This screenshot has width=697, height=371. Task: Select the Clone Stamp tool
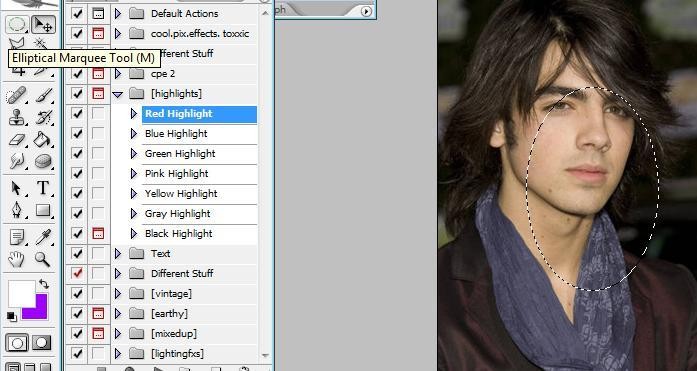[16, 117]
